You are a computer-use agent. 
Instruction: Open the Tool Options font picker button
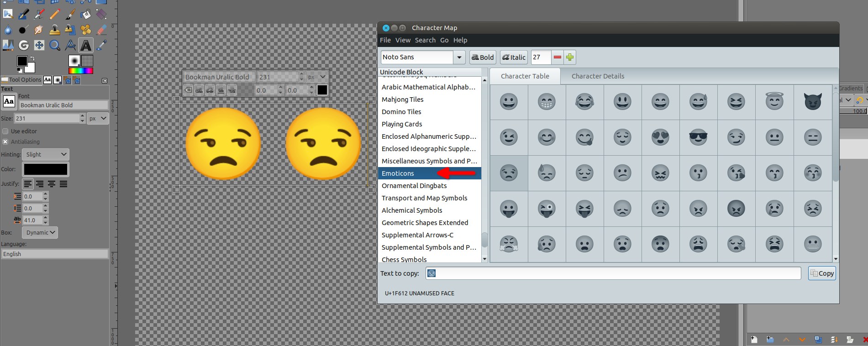tap(9, 101)
